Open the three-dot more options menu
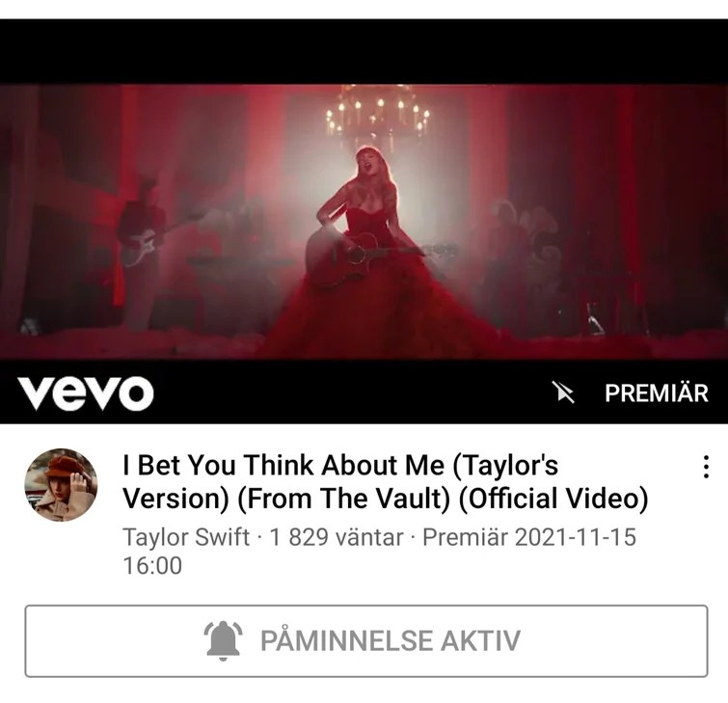Viewport: 728px width, 703px height. click(x=706, y=467)
